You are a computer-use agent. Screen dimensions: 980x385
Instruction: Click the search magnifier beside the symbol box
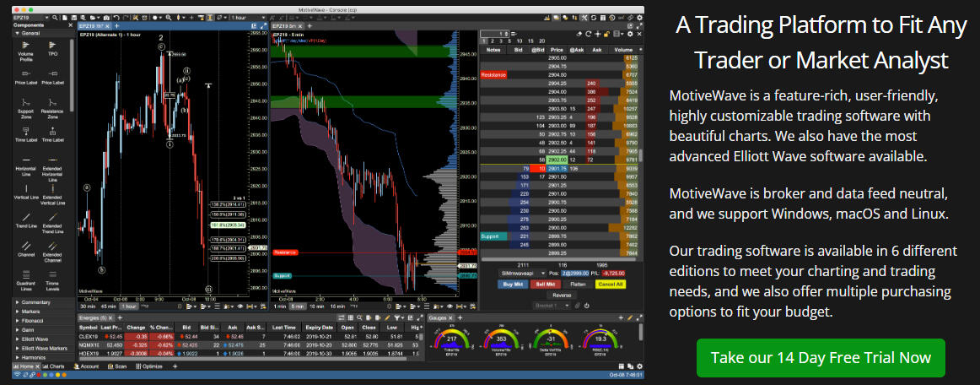point(55,18)
